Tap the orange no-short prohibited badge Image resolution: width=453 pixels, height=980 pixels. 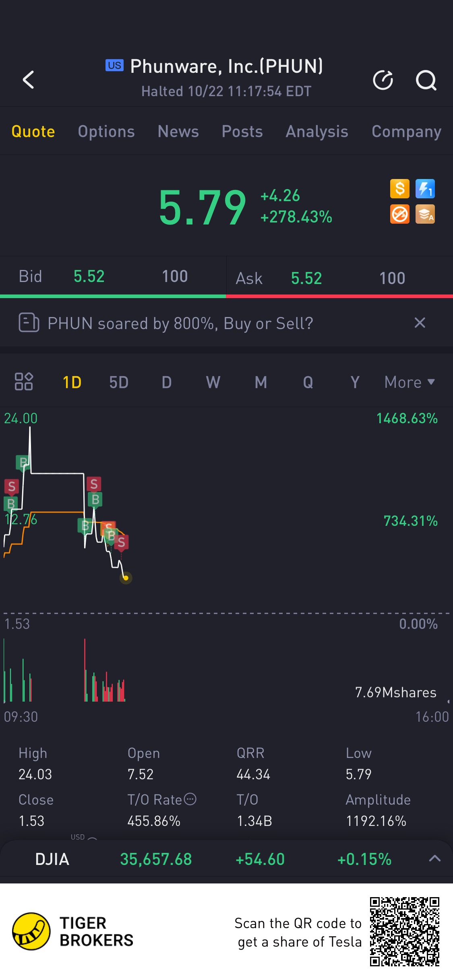400,214
